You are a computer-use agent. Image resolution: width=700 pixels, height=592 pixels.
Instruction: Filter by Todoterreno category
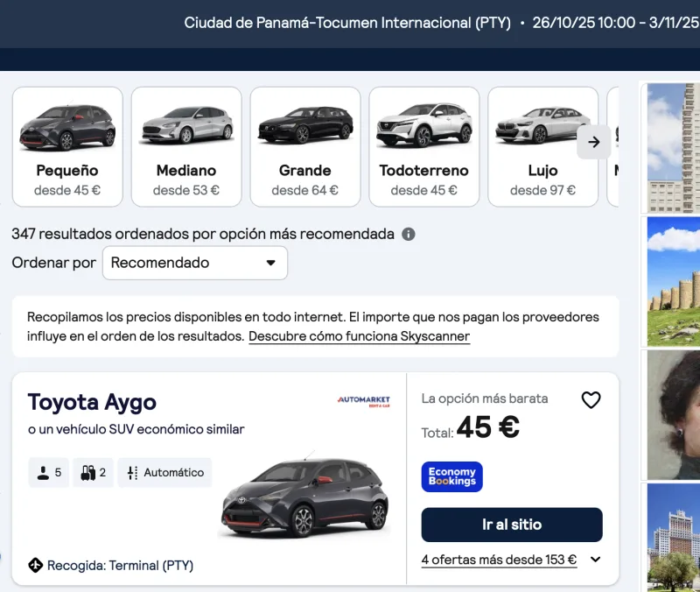point(424,146)
